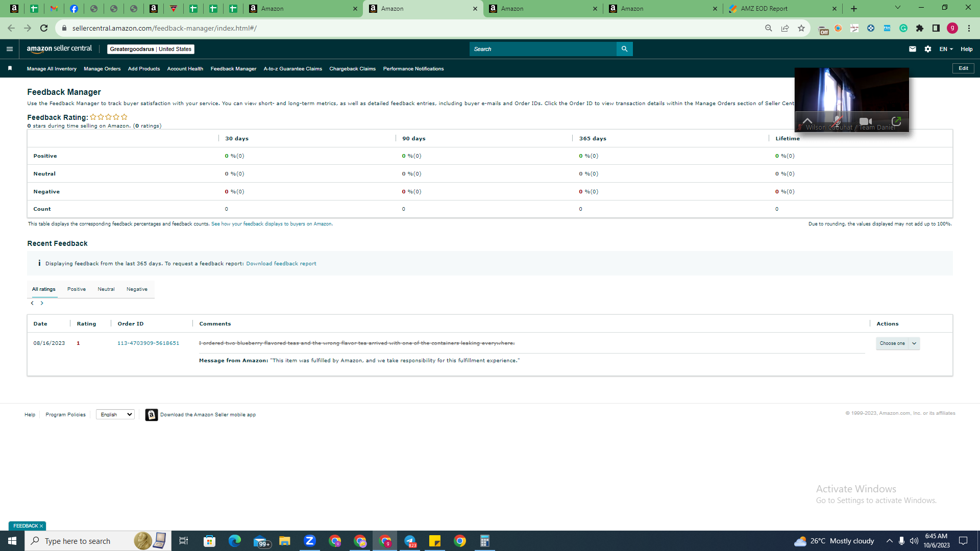Click the browser address bar
This screenshot has height=551, width=980.
coord(408,28)
